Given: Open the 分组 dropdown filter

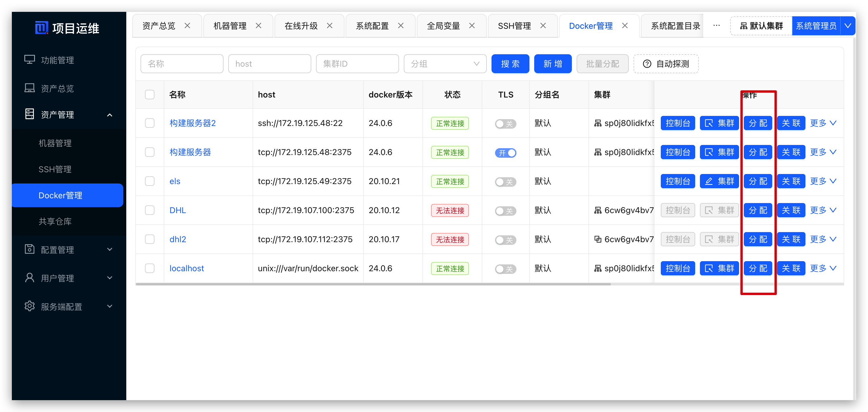Looking at the screenshot, I should [x=445, y=64].
